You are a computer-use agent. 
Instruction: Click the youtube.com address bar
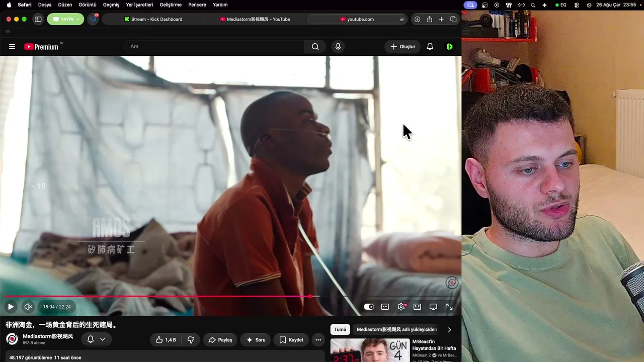357,19
